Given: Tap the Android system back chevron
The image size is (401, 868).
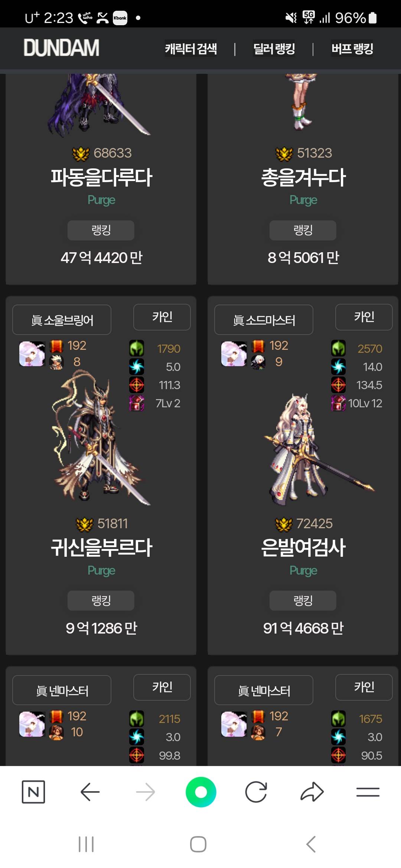Looking at the screenshot, I should (311, 845).
